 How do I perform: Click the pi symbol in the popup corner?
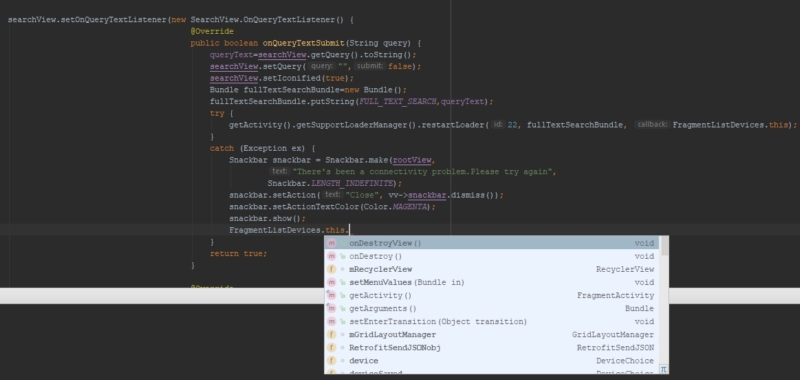click(663, 369)
